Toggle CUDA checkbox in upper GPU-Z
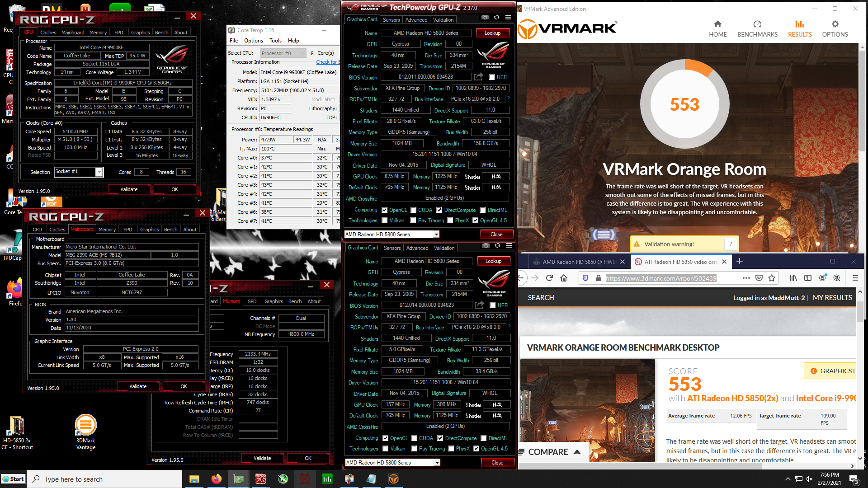Image resolution: width=868 pixels, height=488 pixels. (x=413, y=210)
